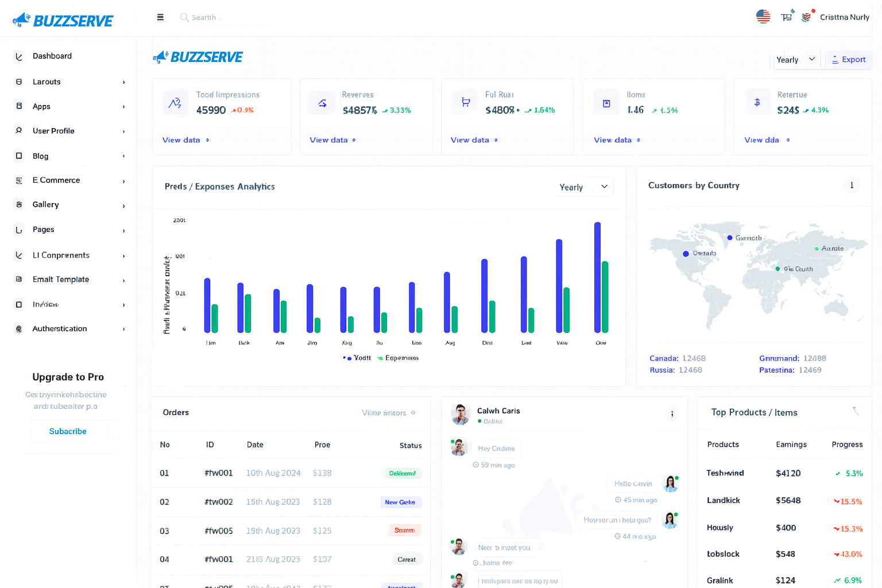Screen dimensions: 882x588
Task: Click the Export button
Action: (x=849, y=60)
